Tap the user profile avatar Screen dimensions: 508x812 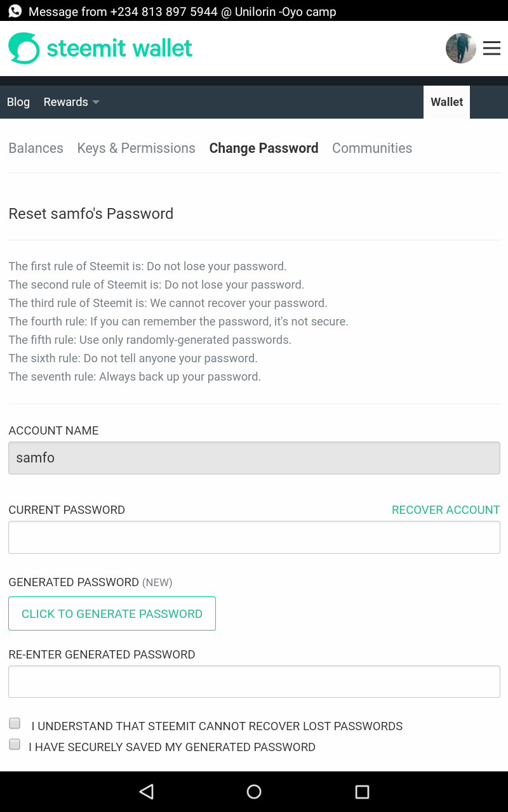click(461, 48)
